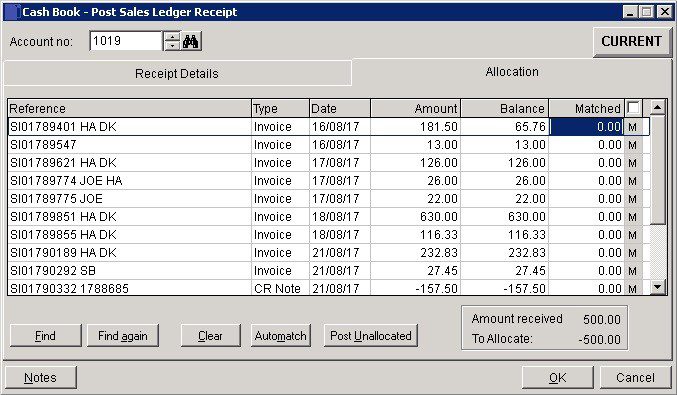Click into the Account no field
The image size is (677, 395).
pyautogui.click(x=125, y=41)
